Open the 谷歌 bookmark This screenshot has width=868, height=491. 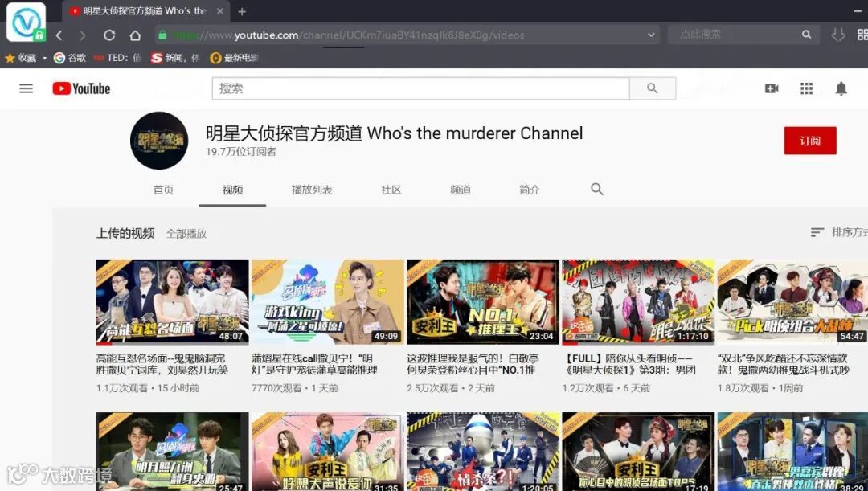[70, 58]
